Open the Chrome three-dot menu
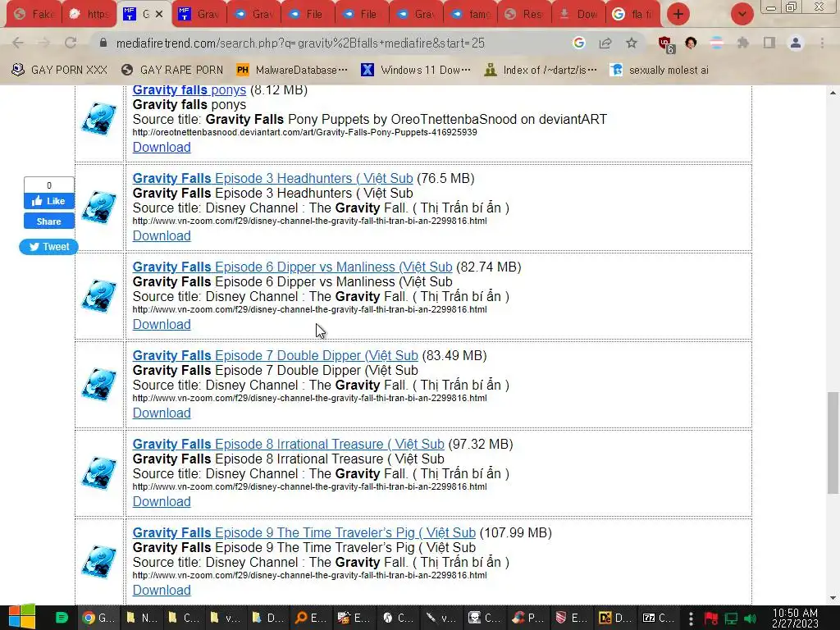The height and width of the screenshot is (630, 840). click(x=822, y=43)
